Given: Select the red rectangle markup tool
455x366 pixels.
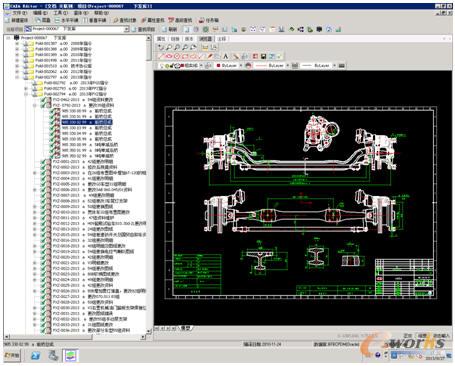Looking at the screenshot, I should click(185, 56).
